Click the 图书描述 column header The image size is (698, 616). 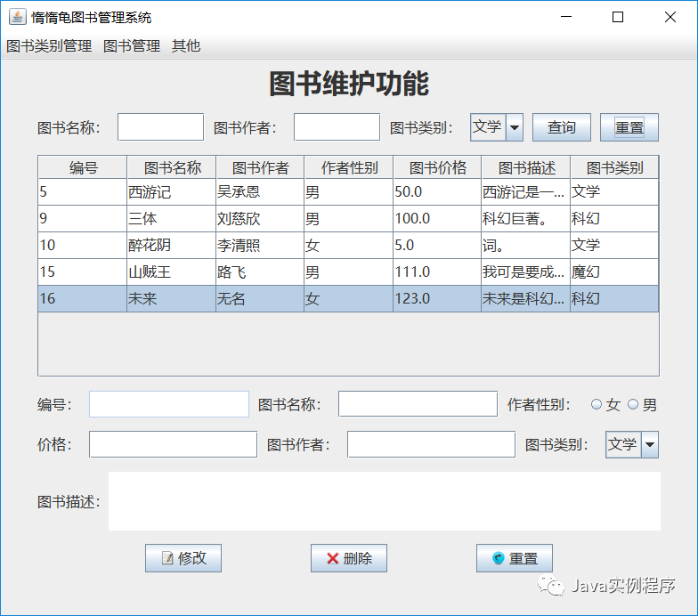point(525,167)
